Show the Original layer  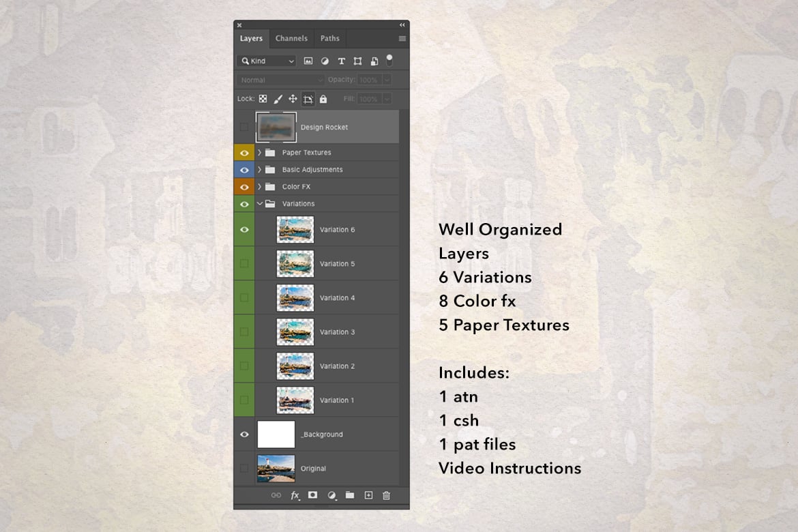[244, 469]
